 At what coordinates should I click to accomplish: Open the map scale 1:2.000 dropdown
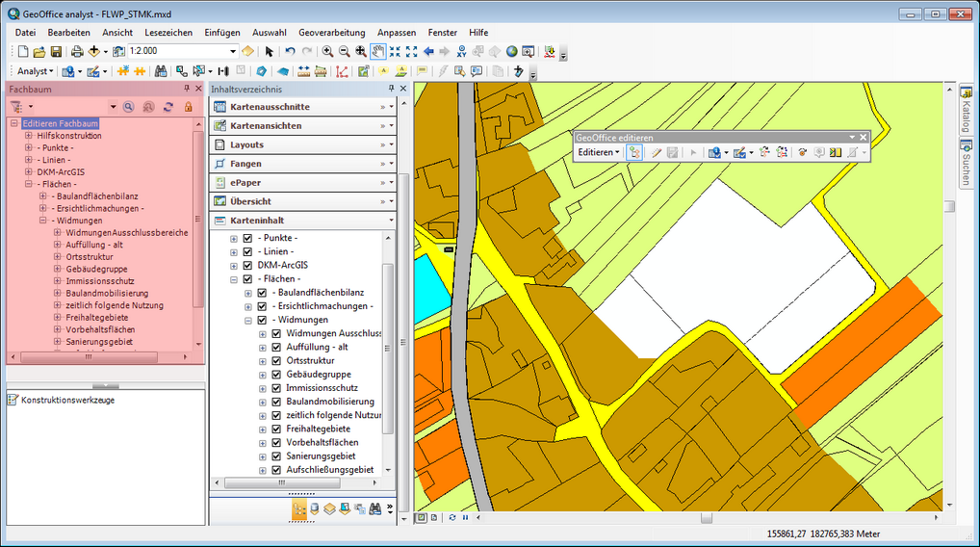tap(233, 51)
